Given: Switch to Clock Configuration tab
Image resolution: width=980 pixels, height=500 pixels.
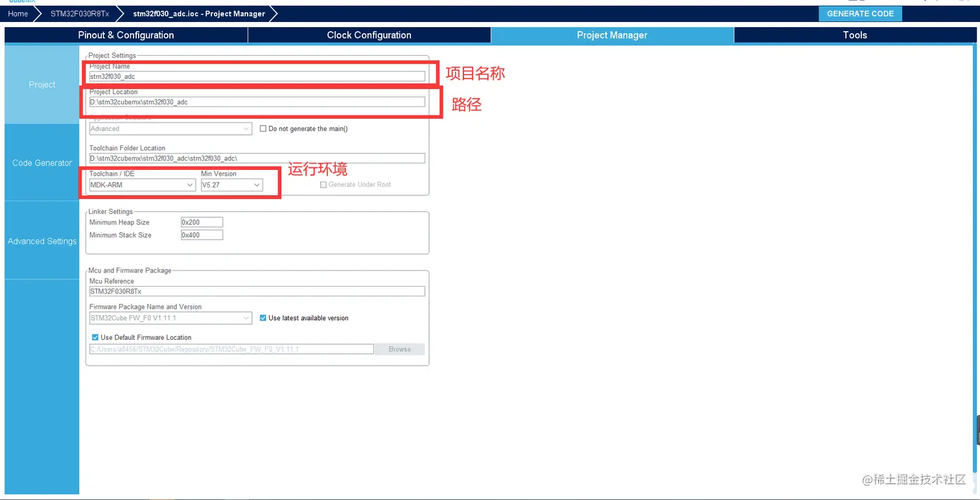Looking at the screenshot, I should coord(369,35).
